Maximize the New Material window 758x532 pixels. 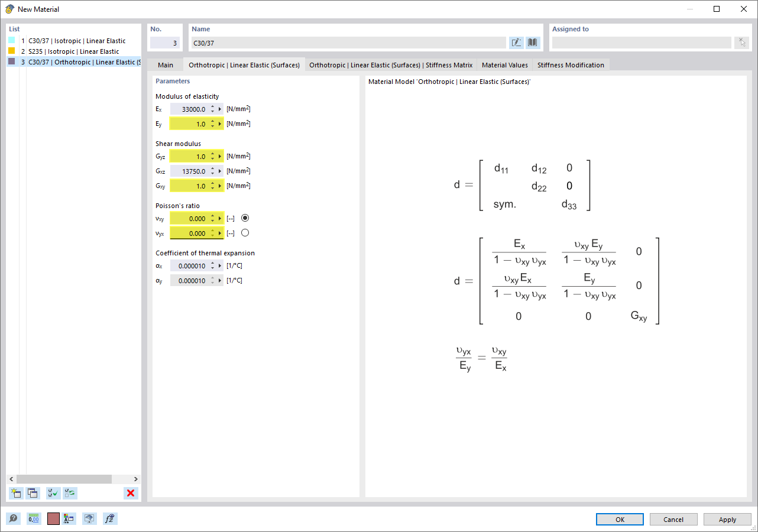[x=717, y=9]
